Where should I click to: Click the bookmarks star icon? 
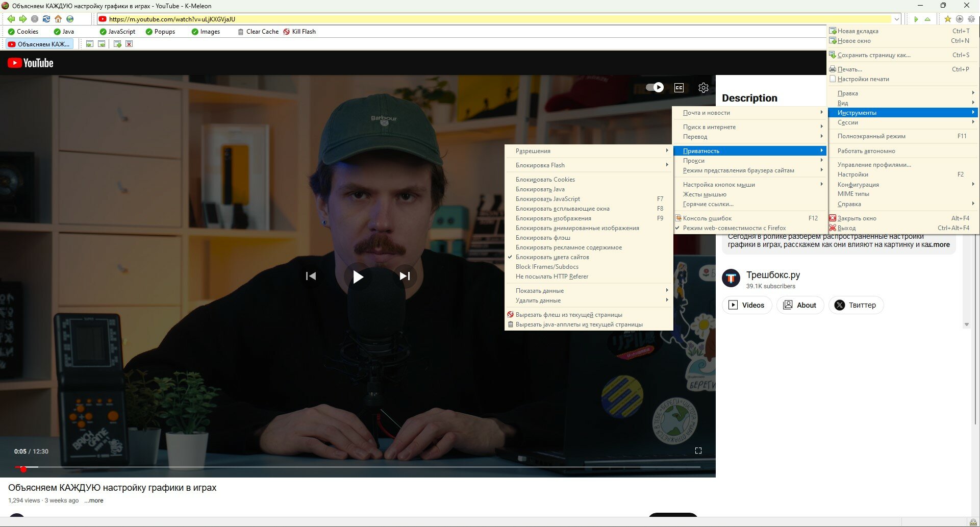tap(947, 19)
